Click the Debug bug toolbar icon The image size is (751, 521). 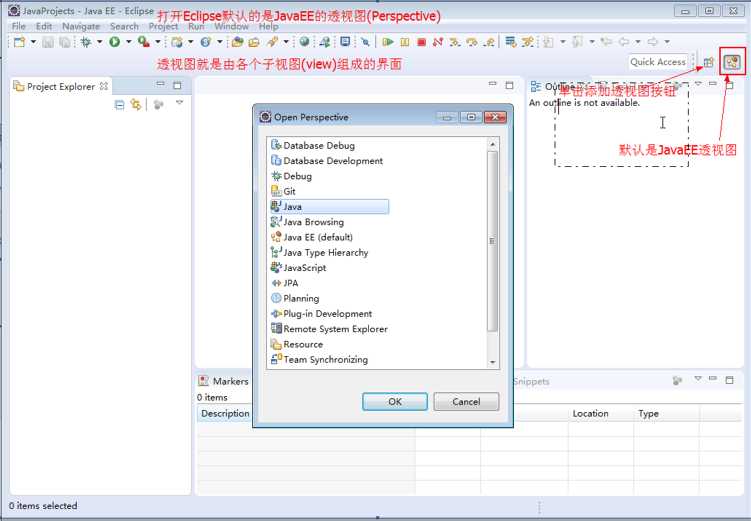point(86,42)
